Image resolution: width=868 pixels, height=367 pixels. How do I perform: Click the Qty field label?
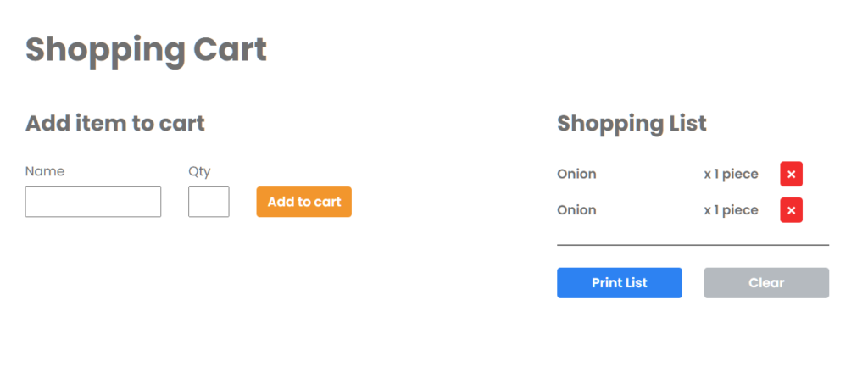[199, 172]
